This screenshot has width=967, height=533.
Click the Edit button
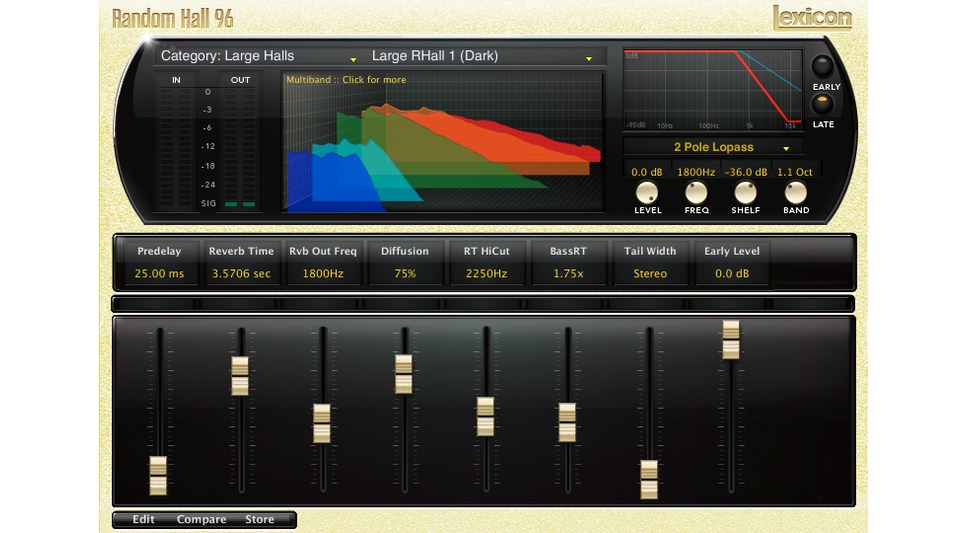[143, 519]
